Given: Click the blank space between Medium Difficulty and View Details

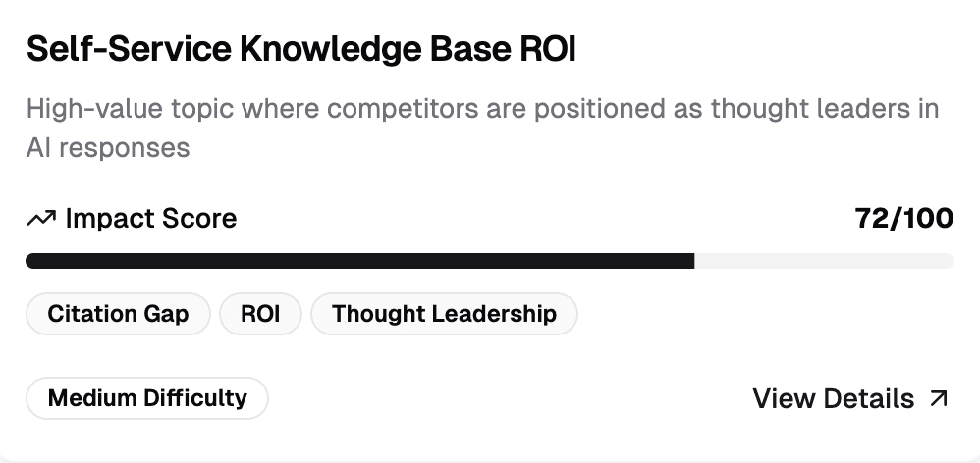Looking at the screenshot, I should 510,398.
